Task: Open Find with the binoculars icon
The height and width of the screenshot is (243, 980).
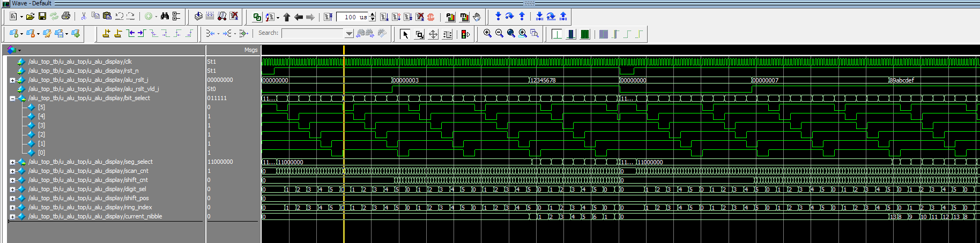Action: coord(165,17)
